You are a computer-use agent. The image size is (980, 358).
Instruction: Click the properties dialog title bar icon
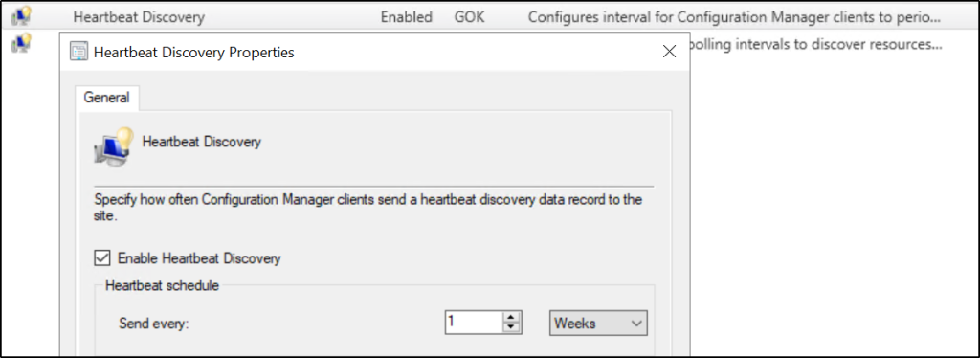(x=78, y=52)
